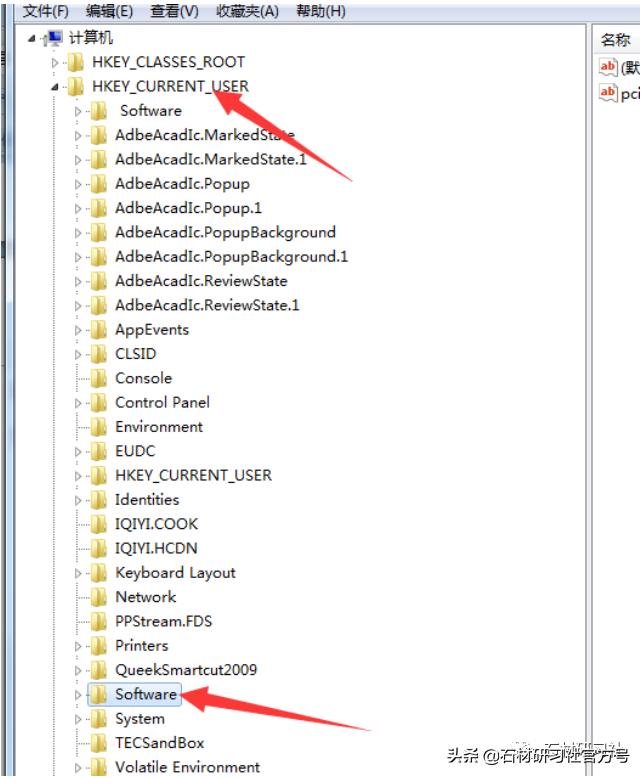Select AdbeAcadIc.PopupBackground.1 key

click(x=232, y=257)
